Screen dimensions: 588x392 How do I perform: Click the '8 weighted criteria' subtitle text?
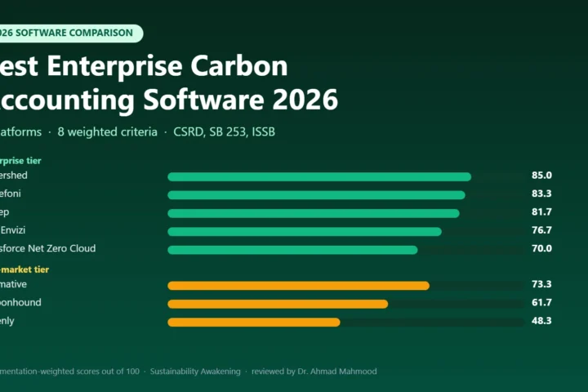pos(107,131)
